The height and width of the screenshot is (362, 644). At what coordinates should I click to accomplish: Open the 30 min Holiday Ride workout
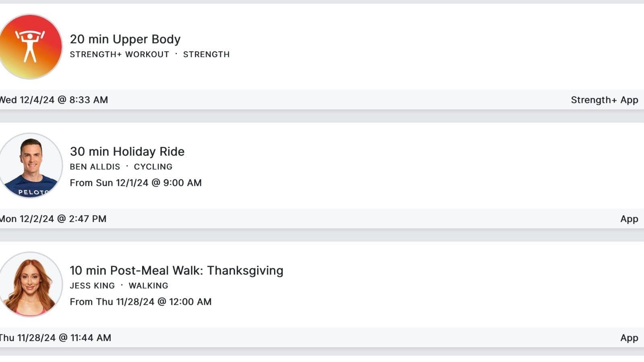coord(127,151)
